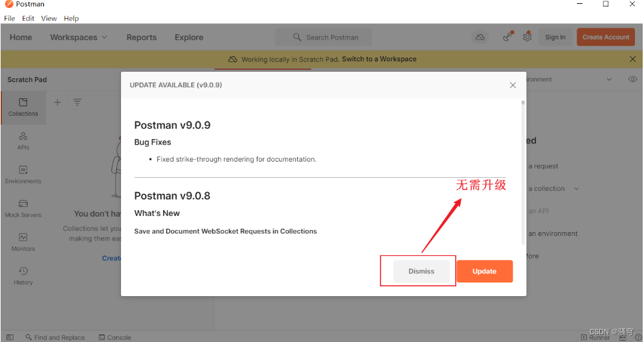Click the Postman v9.0.9 heading
The image size is (644, 342).
coord(172,125)
